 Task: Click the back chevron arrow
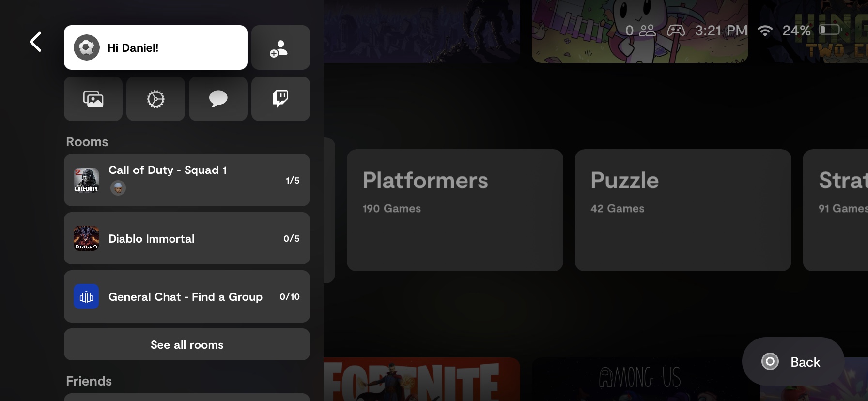[x=35, y=42]
